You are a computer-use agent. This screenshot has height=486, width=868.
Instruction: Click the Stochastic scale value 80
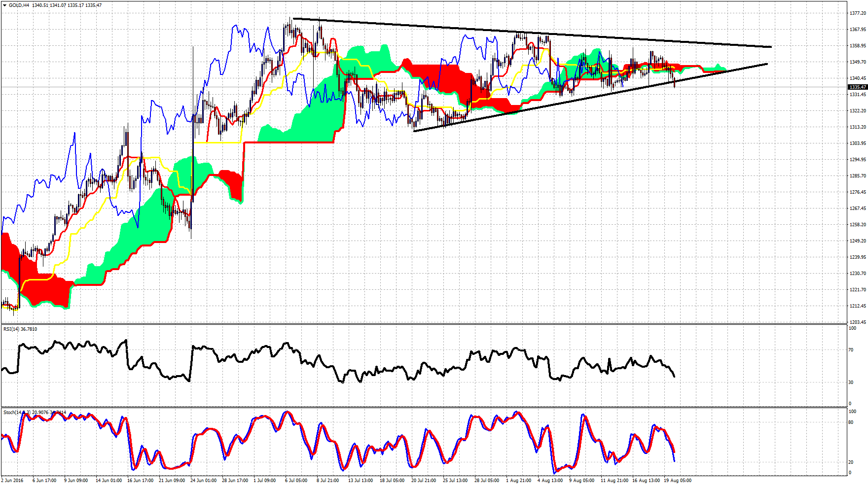tap(851, 422)
